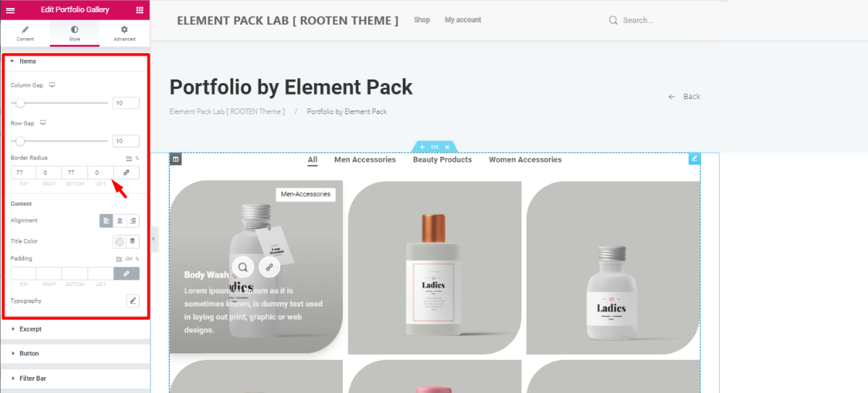868x393 pixels.
Task: Open the Elementor hamburger menu
Action: click(x=10, y=10)
